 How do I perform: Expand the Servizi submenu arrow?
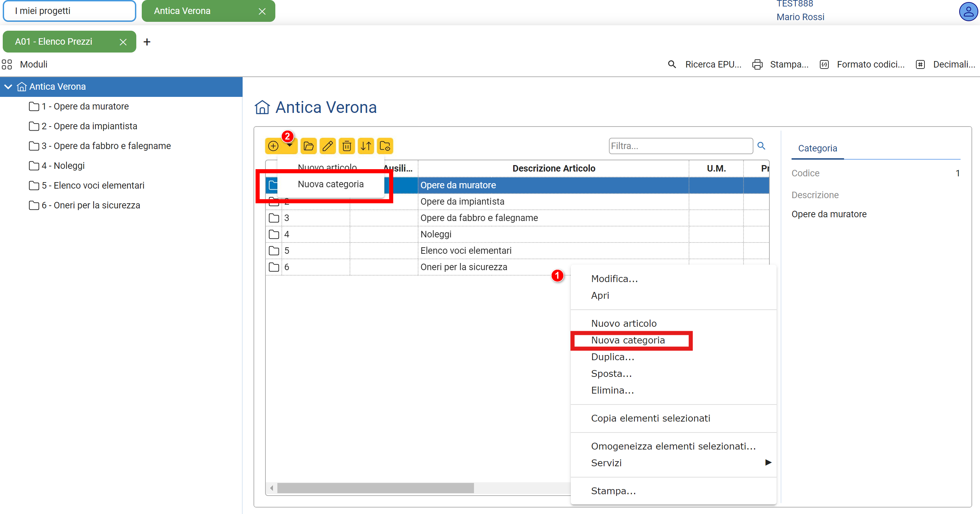[768, 462]
